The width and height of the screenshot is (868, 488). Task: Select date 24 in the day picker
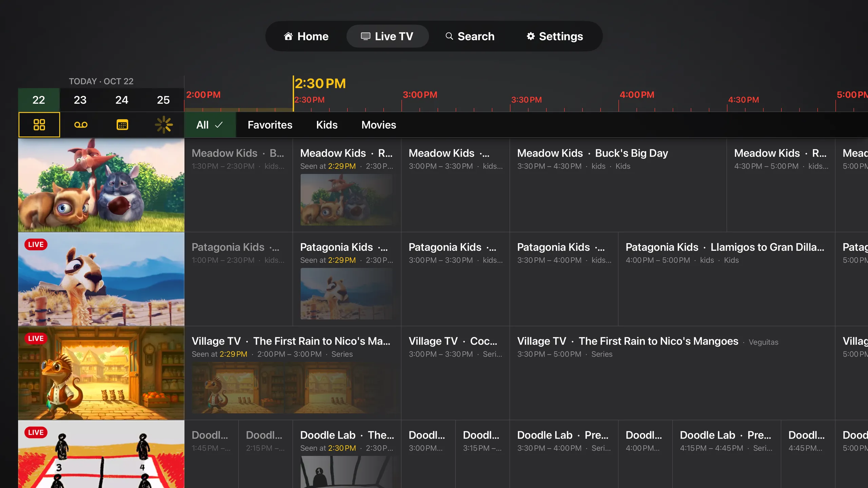[122, 100]
